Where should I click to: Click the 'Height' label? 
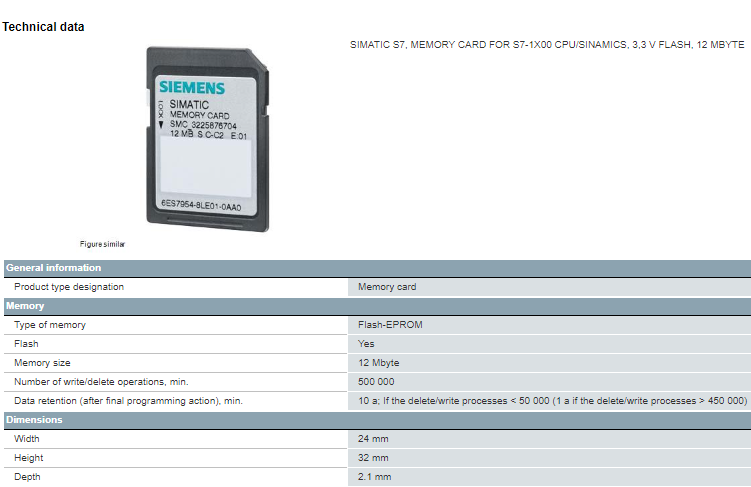pyautogui.click(x=29, y=458)
